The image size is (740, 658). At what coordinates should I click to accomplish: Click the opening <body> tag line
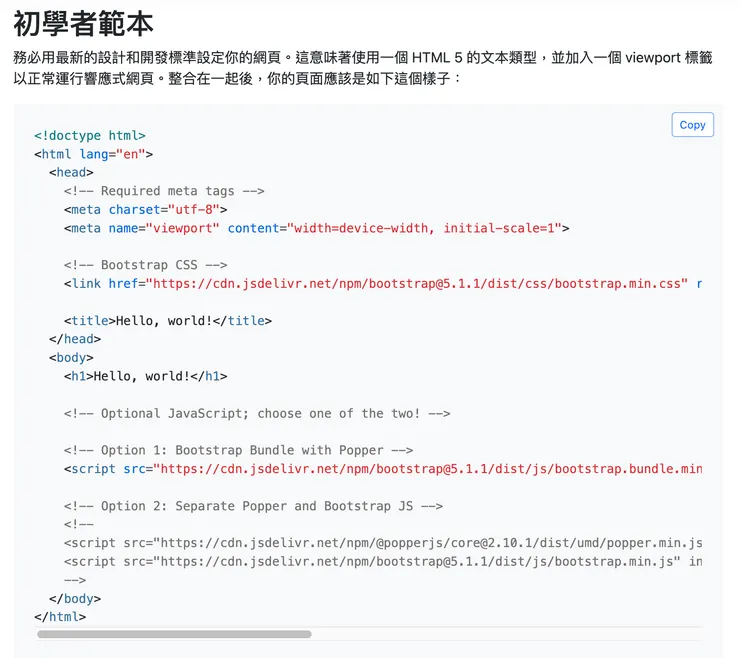(71, 358)
